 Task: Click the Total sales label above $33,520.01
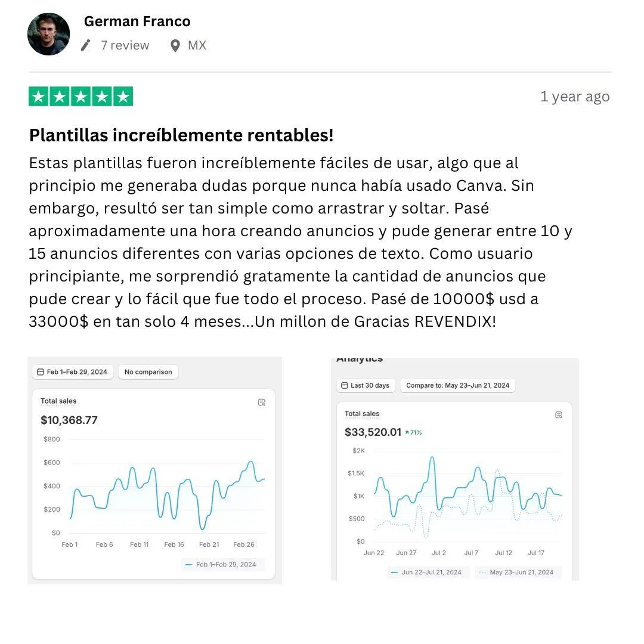coord(362,414)
